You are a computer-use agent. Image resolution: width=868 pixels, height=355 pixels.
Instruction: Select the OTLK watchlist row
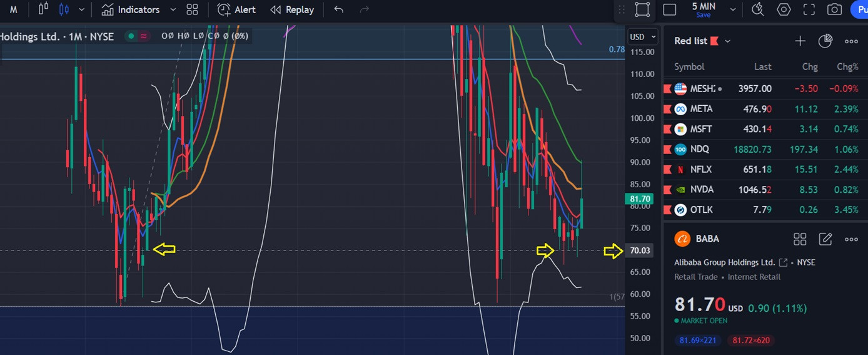click(765, 209)
